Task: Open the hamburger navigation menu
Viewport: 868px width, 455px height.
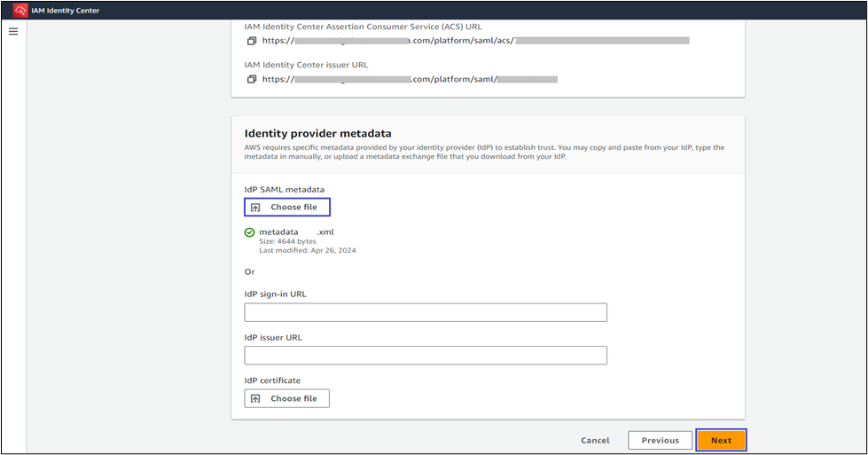Action: click(13, 32)
